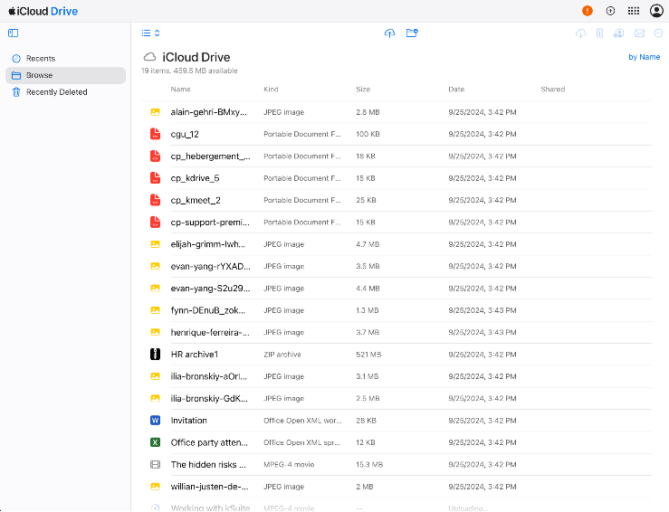Click the Download cloud icon

(581, 33)
